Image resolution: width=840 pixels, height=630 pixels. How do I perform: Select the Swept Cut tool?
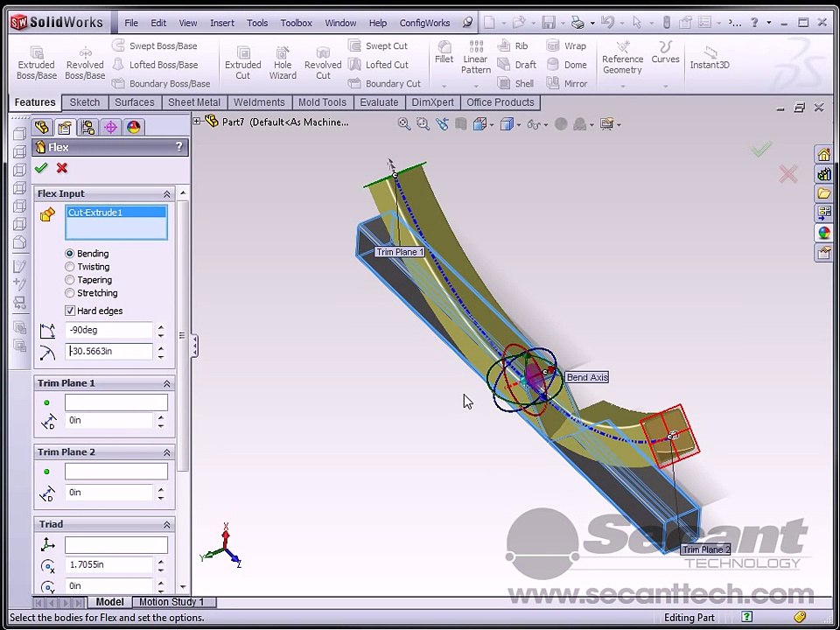[x=378, y=46]
